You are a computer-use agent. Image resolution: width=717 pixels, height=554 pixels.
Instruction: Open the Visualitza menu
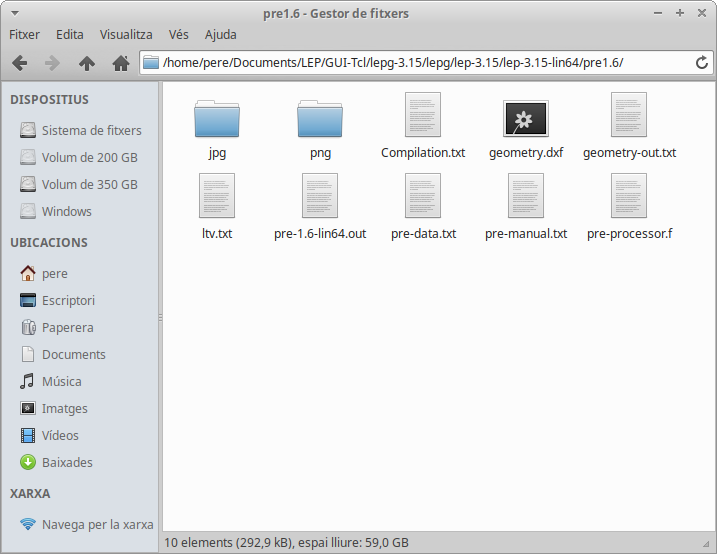tap(126, 34)
